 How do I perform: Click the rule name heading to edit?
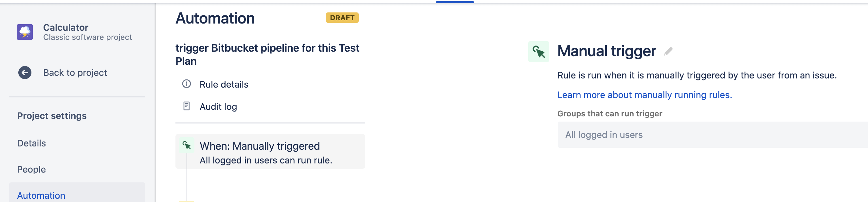[267, 55]
